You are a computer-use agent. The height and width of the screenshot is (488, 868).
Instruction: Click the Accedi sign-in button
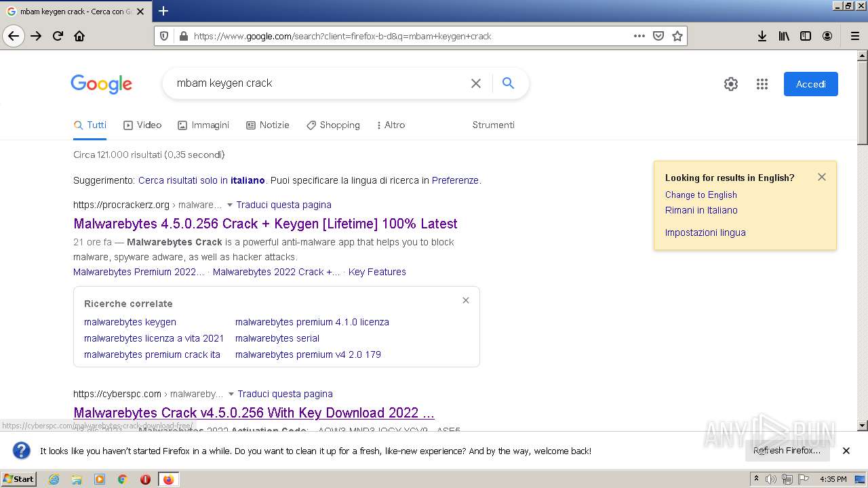click(x=811, y=84)
